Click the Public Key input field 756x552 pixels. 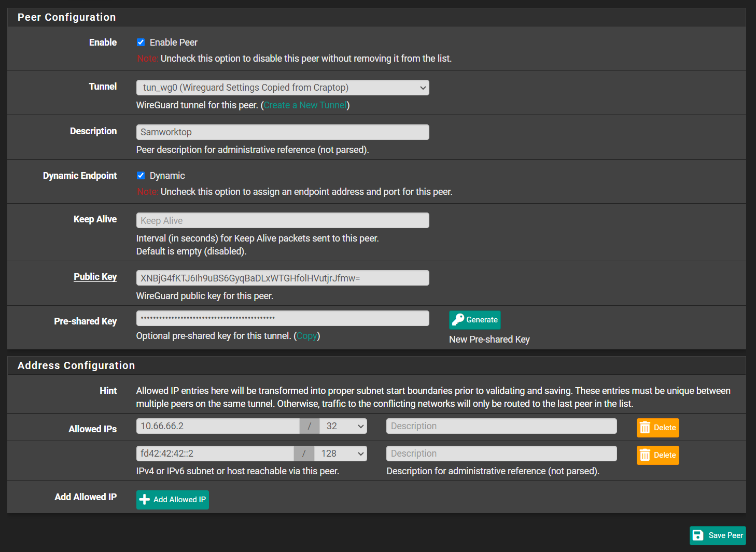click(283, 278)
